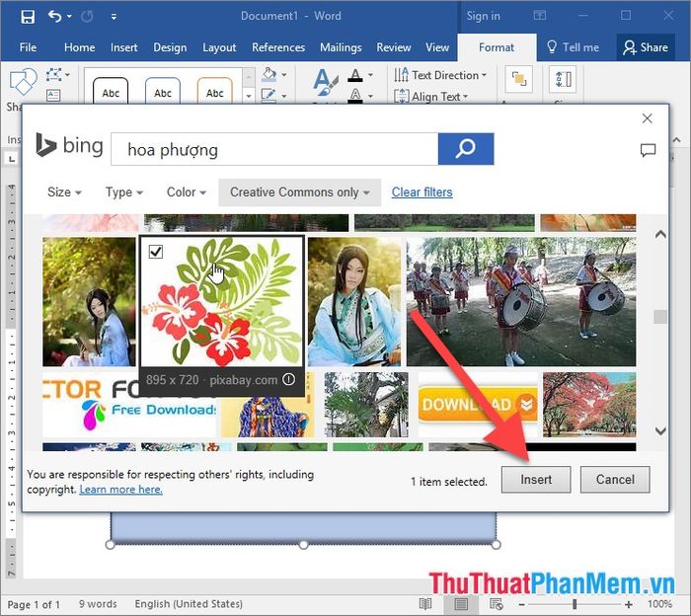The width and height of the screenshot is (691, 616).
Task: Choose the orange outline Abc shape style
Action: [214, 91]
